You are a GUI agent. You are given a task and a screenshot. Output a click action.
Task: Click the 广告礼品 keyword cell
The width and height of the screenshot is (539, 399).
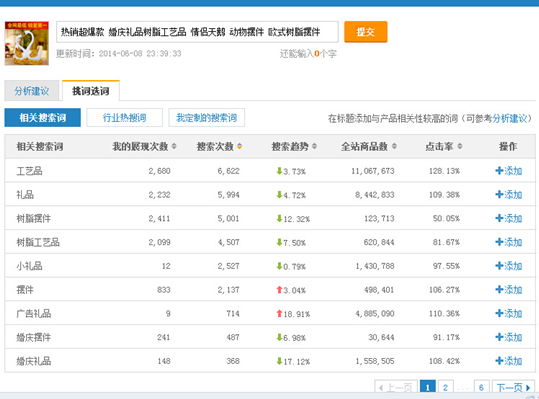(34, 313)
